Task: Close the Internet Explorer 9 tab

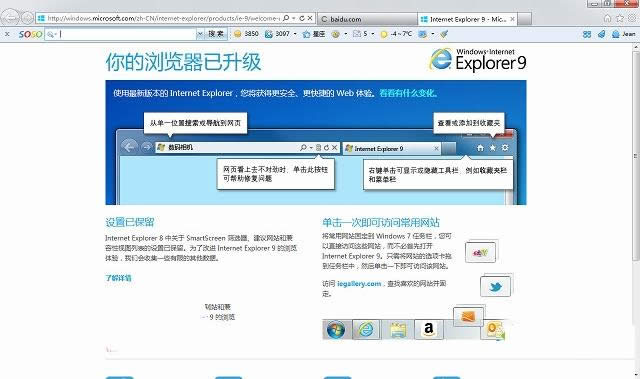Action: coord(512,19)
